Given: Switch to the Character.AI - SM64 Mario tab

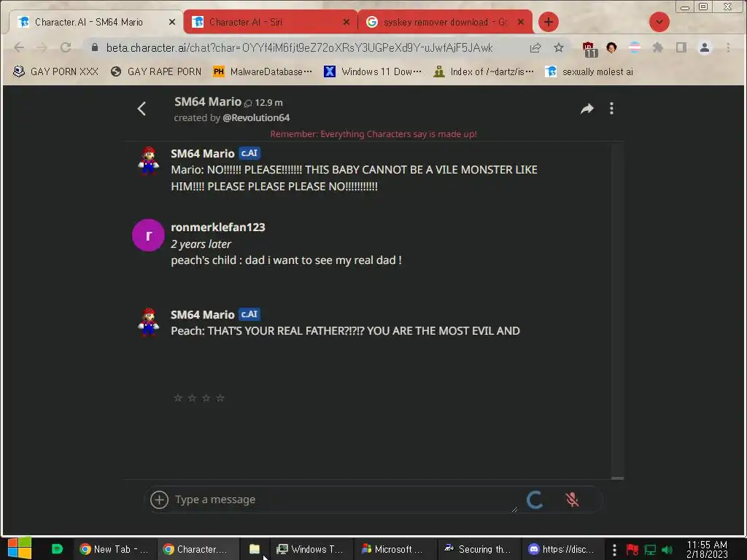Looking at the screenshot, I should 96,22.
